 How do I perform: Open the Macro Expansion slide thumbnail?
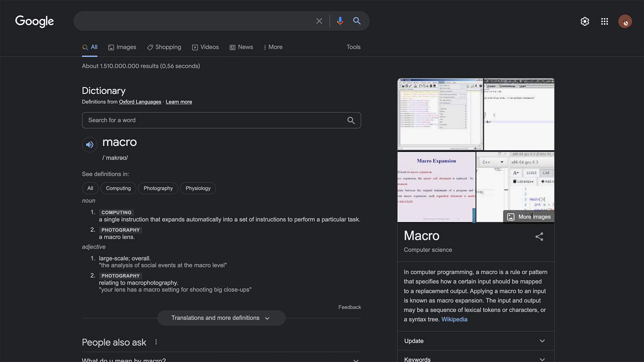436,187
